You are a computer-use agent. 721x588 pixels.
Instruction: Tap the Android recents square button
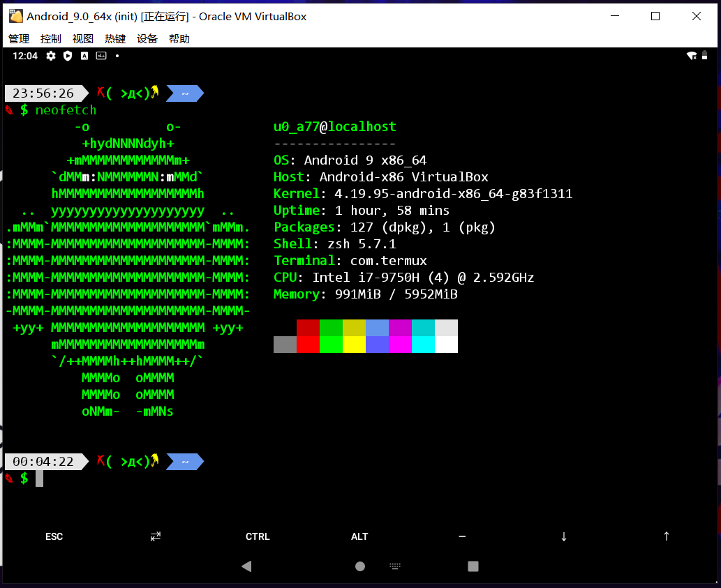(473, 566)
